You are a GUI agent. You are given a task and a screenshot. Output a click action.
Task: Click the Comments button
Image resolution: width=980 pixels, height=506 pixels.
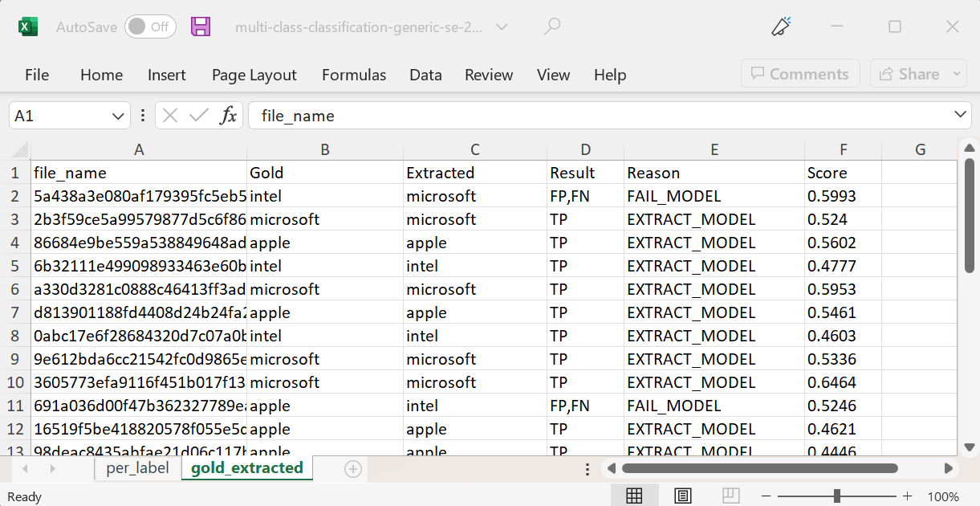(x=800, y=74)
